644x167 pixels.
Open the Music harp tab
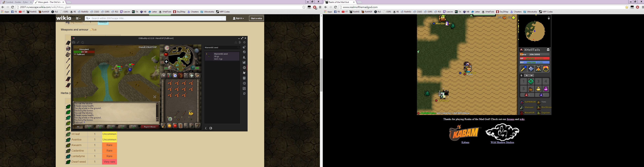[197, 126]
